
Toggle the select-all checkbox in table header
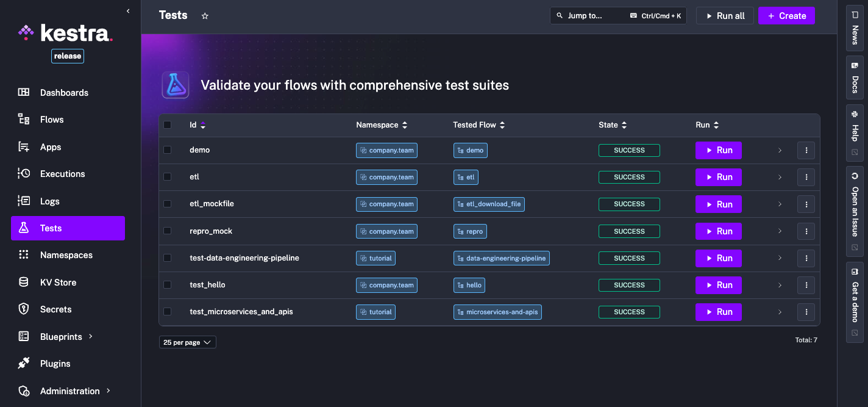[168, 125]
